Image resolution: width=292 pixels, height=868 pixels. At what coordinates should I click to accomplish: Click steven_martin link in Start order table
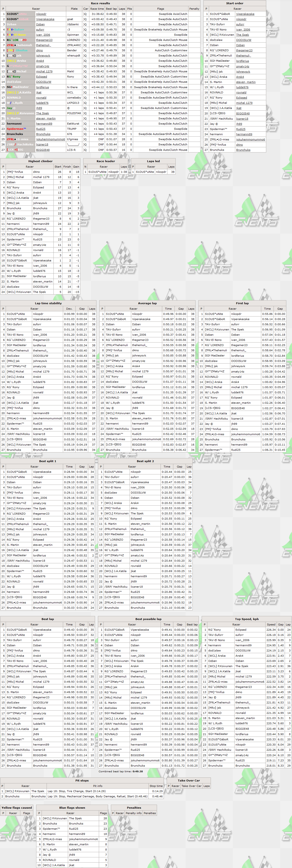246,82
